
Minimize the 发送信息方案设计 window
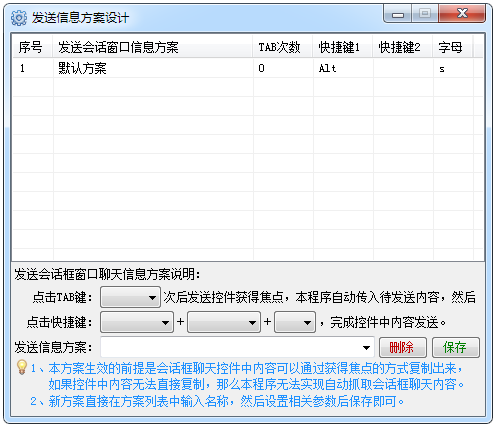pyautogui.click(x=398, y=14)
